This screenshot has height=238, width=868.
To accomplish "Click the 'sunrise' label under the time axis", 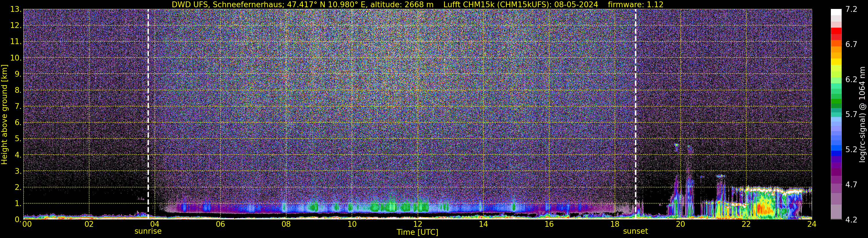I will (148, 231).
